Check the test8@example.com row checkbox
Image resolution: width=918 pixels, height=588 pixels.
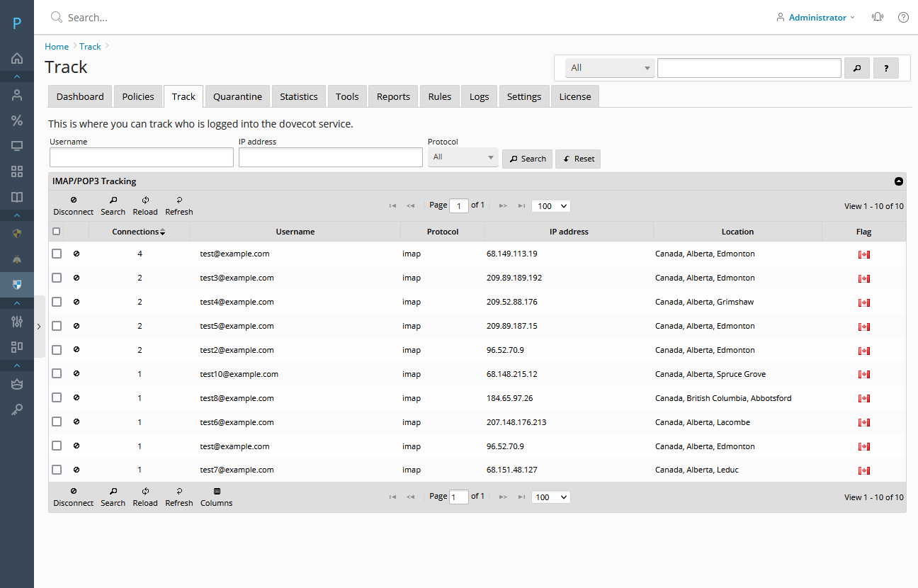pyautogui.click(x=57, y=398)
